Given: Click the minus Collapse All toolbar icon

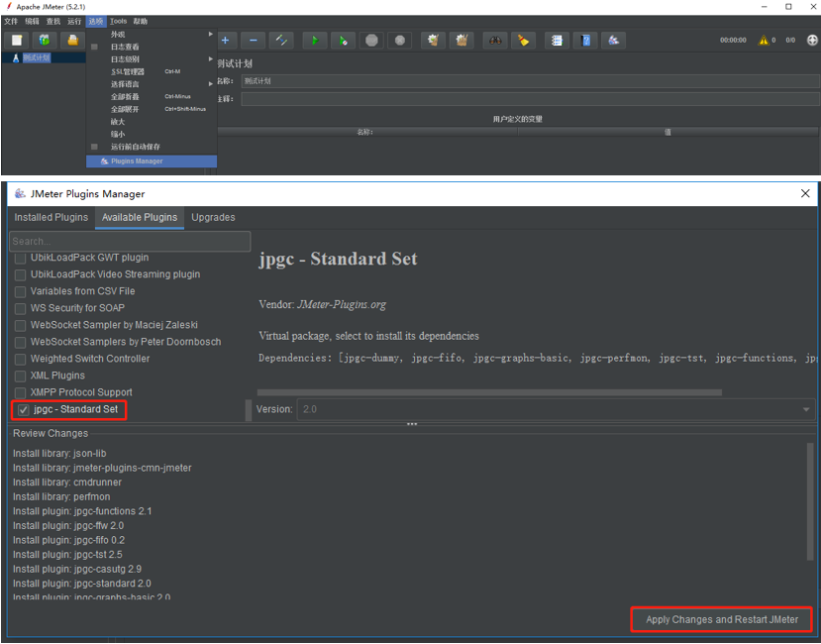Looking at the screenshot, I should click(x=254, y=41).
